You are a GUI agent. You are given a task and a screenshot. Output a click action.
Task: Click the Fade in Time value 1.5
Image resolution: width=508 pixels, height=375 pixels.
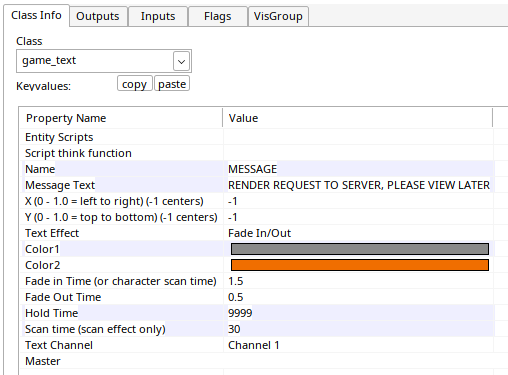pos(235,281)
